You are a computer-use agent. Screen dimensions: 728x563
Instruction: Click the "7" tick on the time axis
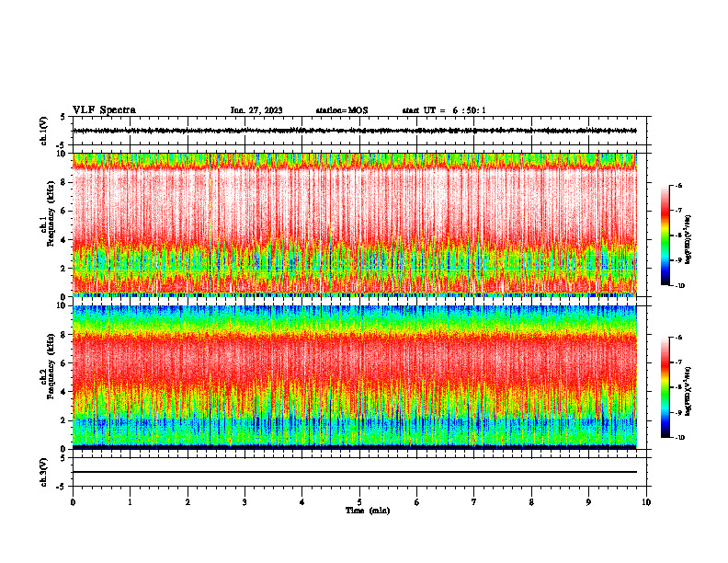point(474,502)
